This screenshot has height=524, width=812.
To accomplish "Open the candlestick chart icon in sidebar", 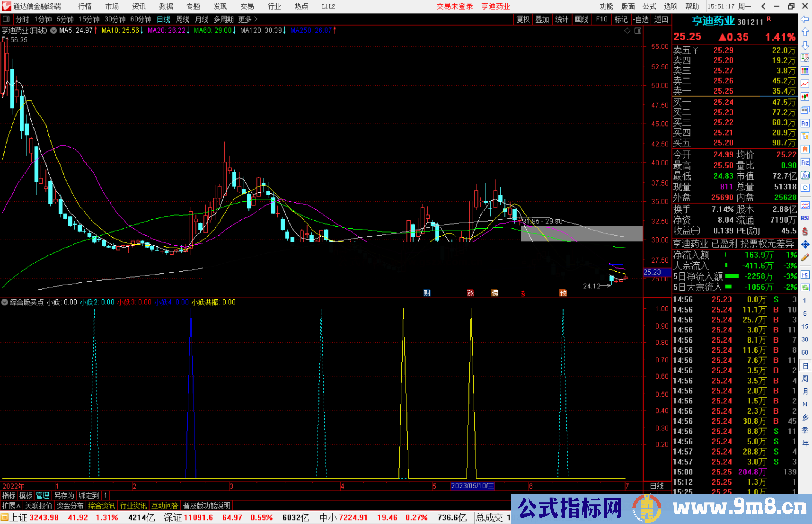I will 805,97.
